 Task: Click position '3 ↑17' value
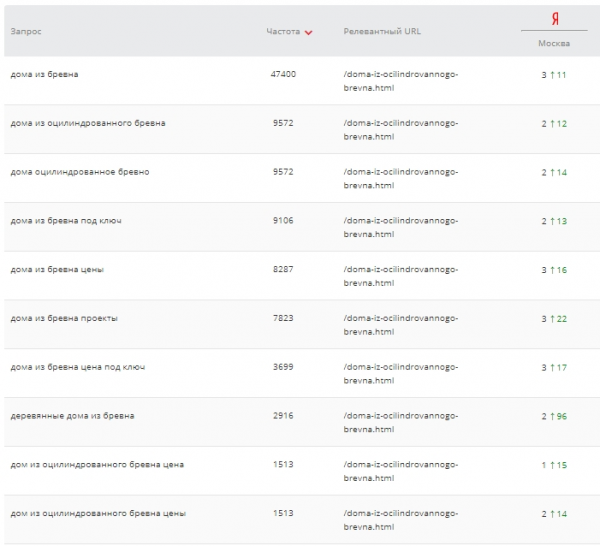554,368
